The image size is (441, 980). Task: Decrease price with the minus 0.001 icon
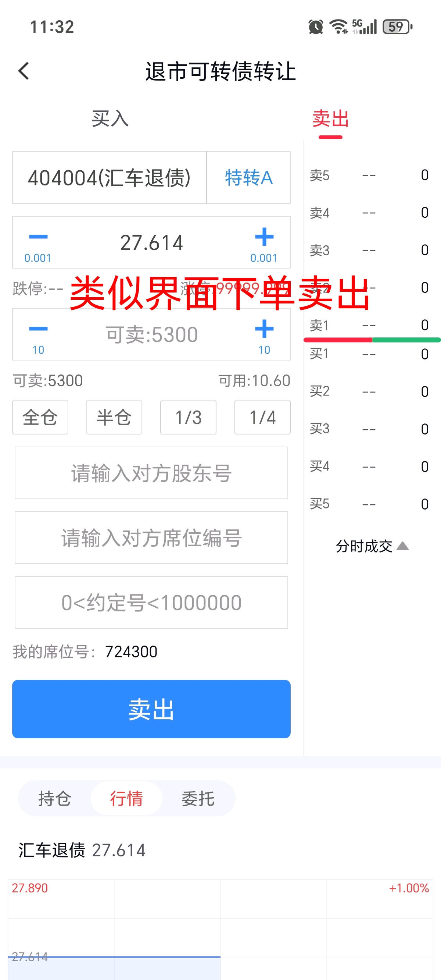tap(38, 237)
